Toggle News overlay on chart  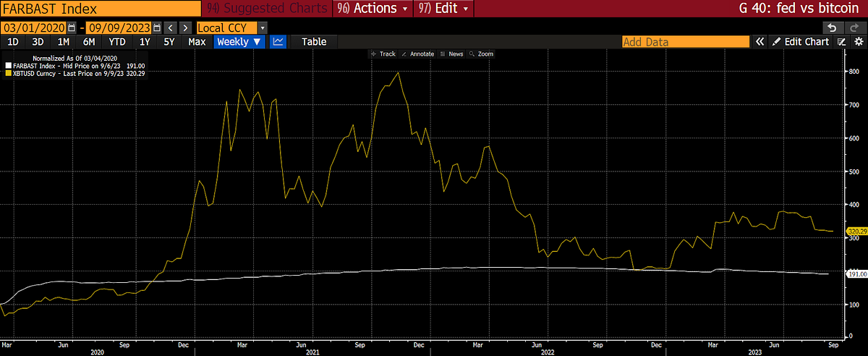coord(452,54)
